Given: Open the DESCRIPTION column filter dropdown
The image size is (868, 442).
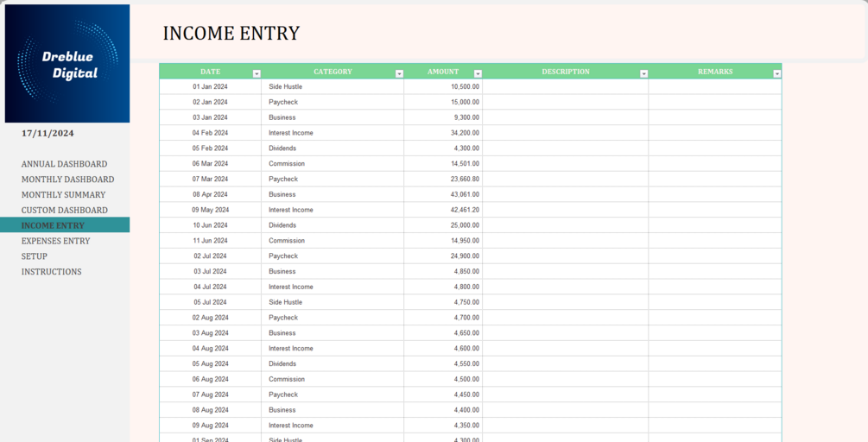Looking at the screenshot, I should (643, 73).
